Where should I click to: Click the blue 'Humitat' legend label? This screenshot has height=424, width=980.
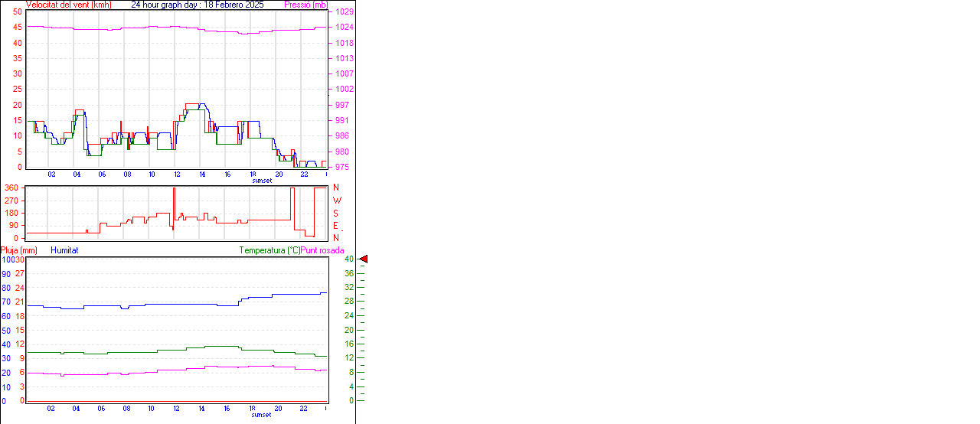click(x=64, y=250)
